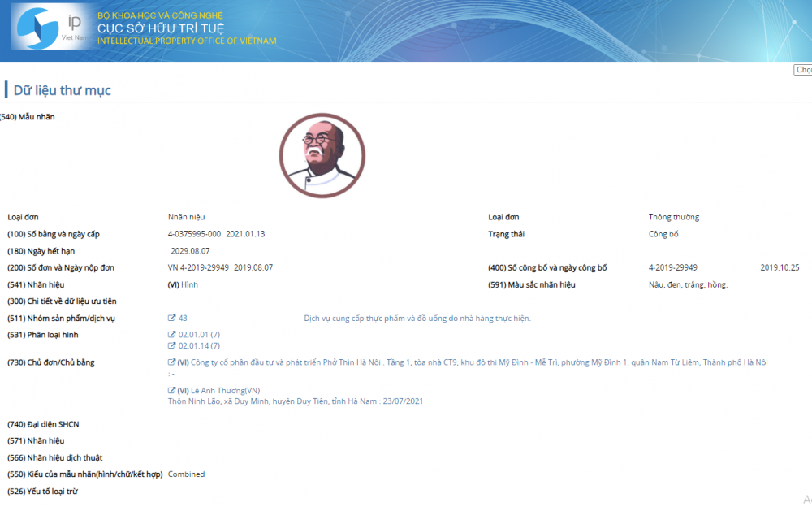Select status value Công bố
The image size is (812, 507).
(x=663, y=234)
